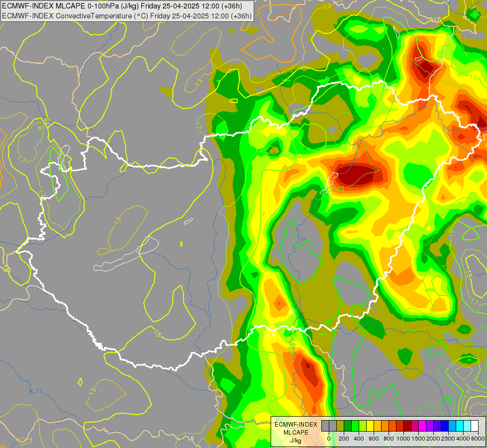Click the "1000" tick label on legend
Screen dimensions: 487x448
[x=403, y=439]
